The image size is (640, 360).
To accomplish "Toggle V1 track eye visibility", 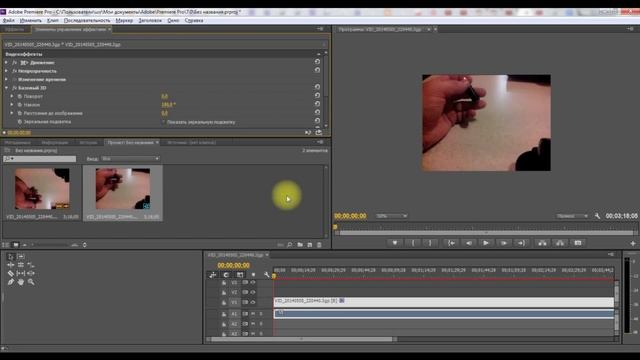I will [x=253, y=302].
